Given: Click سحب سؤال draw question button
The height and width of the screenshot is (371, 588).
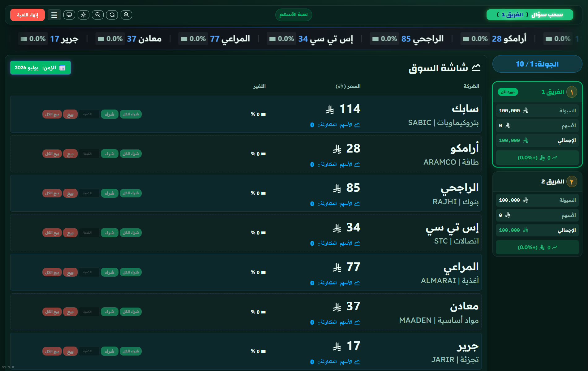Looking at the screenshot, I should [530, 15].
